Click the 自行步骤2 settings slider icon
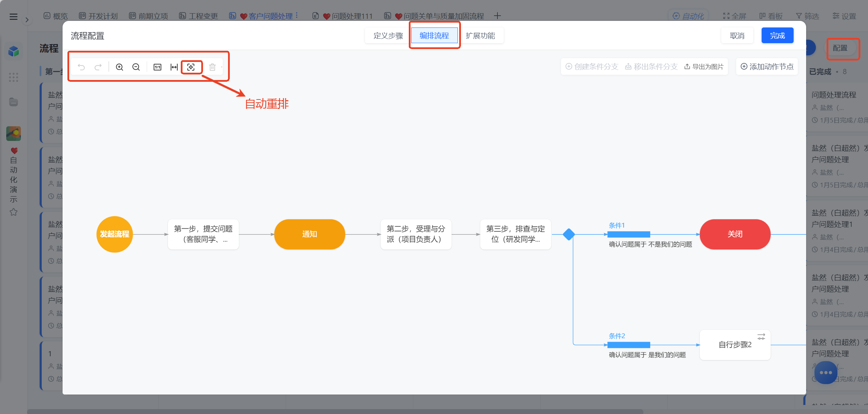 coord(761,336)
